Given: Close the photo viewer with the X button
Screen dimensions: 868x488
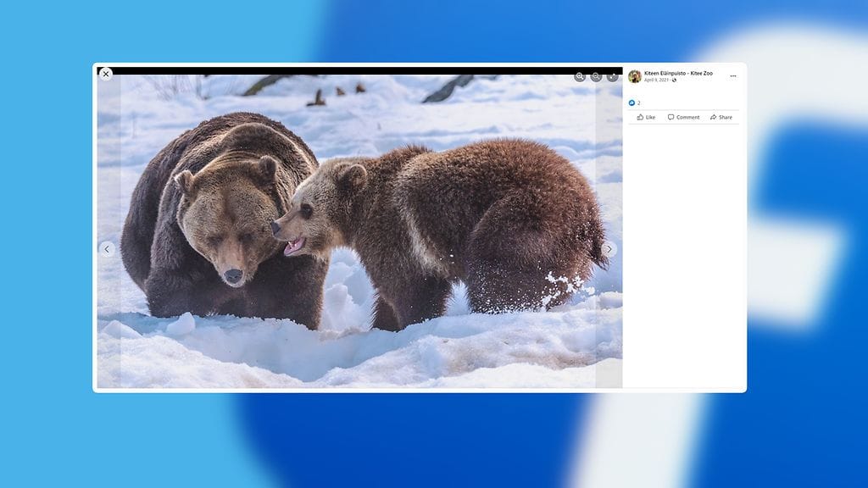Looking at the screenshot, I should [106, 75].
